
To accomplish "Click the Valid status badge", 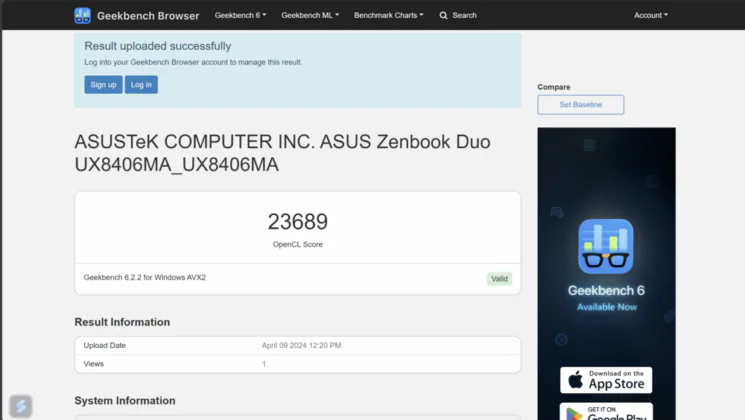I will click(499, 279).
